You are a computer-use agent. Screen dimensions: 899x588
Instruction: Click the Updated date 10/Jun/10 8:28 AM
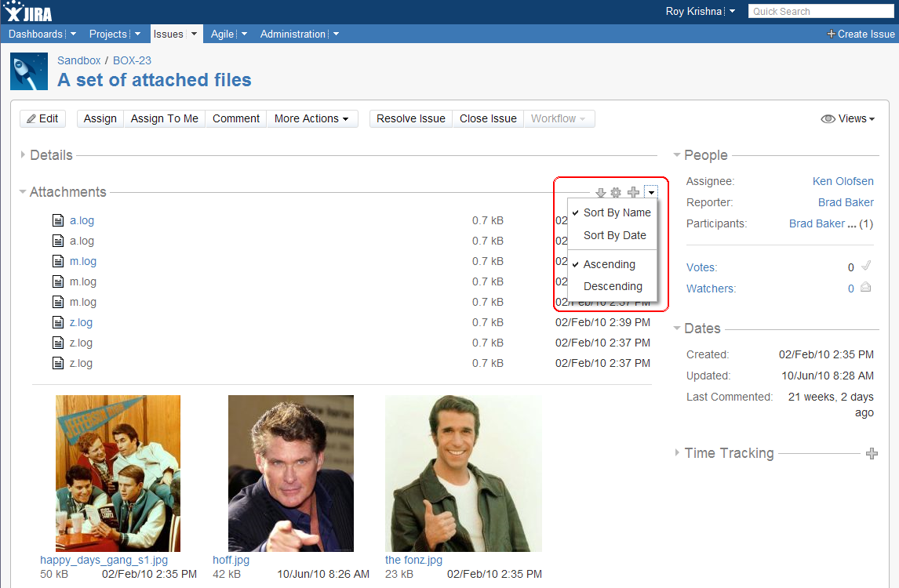[828, 376]
